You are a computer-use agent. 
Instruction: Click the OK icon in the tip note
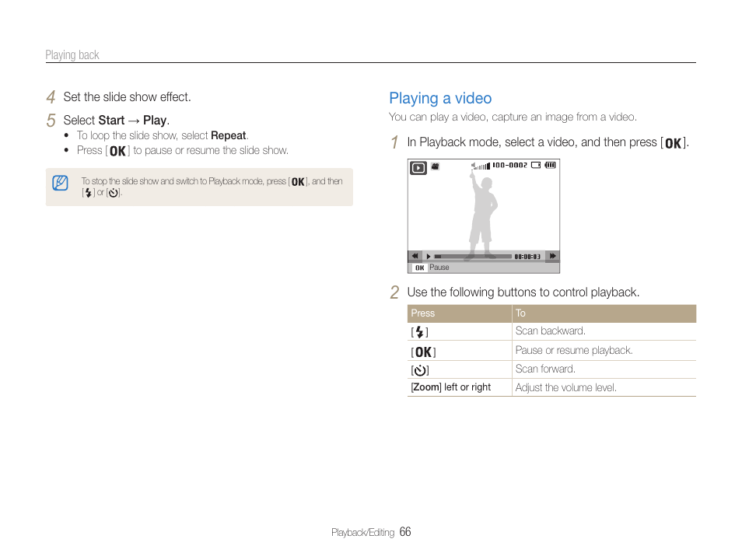[x=298, y=182]
